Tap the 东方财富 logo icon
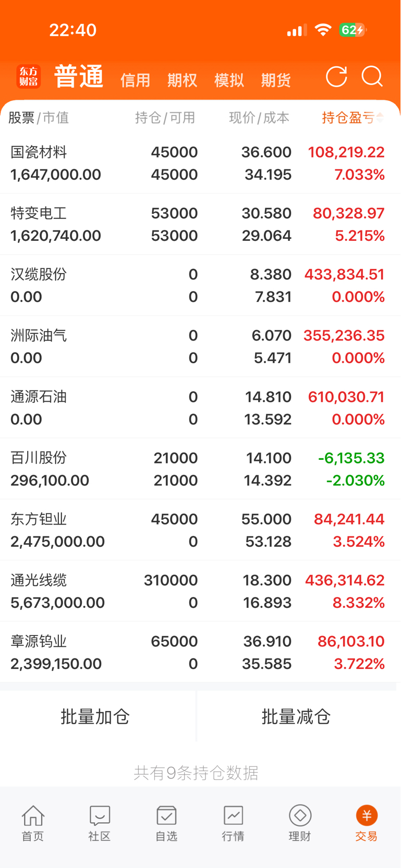401x868 pixels. pos(28,77)
